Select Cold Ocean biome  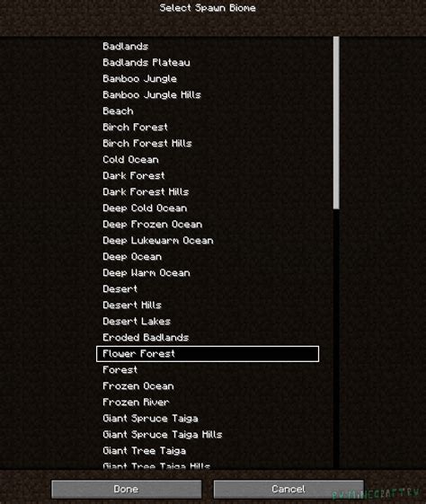208,159
